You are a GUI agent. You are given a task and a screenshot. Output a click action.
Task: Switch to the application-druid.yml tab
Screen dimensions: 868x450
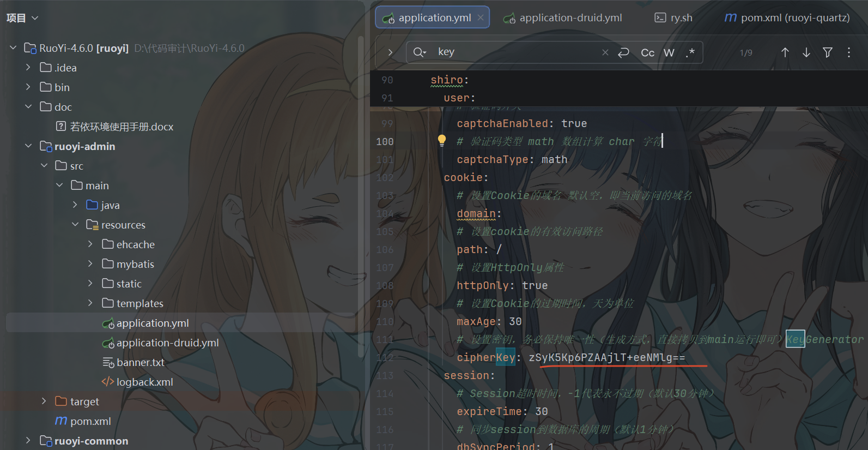point(563,17)
